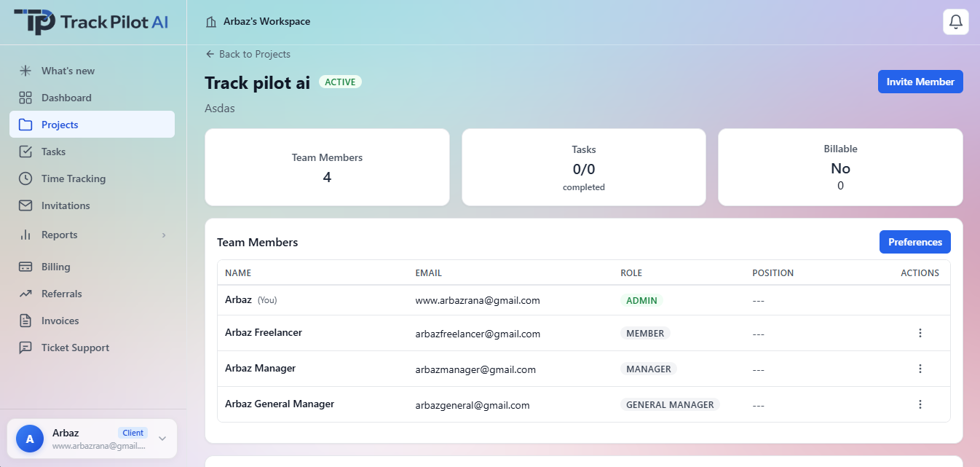Screen dimensions: 980x467
Task: Click the Tasks checkmark icon
Action: pos(25,152)
